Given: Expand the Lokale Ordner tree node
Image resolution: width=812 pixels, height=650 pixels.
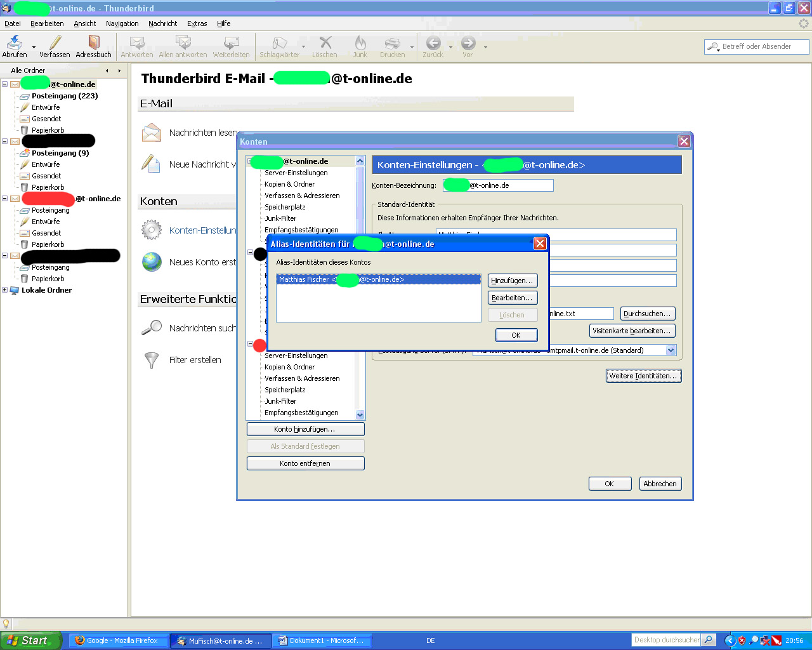Looking at the screenshot, I should pyautogui.click(x=5, y=290).
